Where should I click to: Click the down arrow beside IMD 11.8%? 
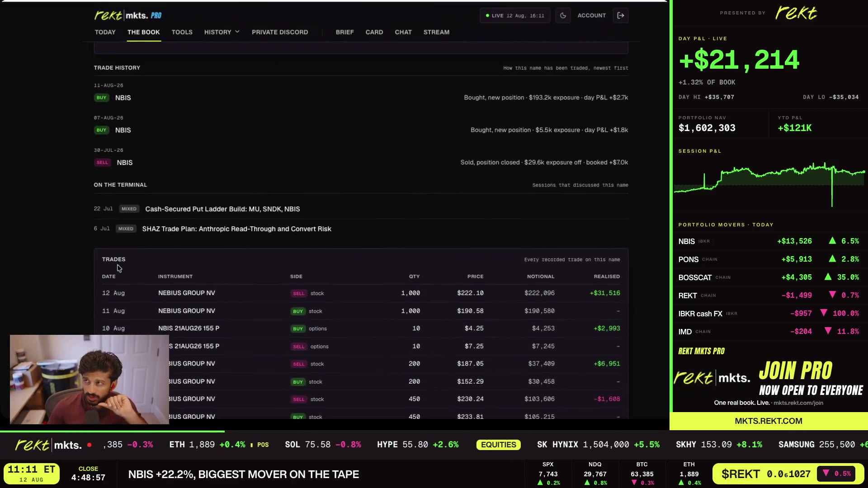tap(828, 331)
